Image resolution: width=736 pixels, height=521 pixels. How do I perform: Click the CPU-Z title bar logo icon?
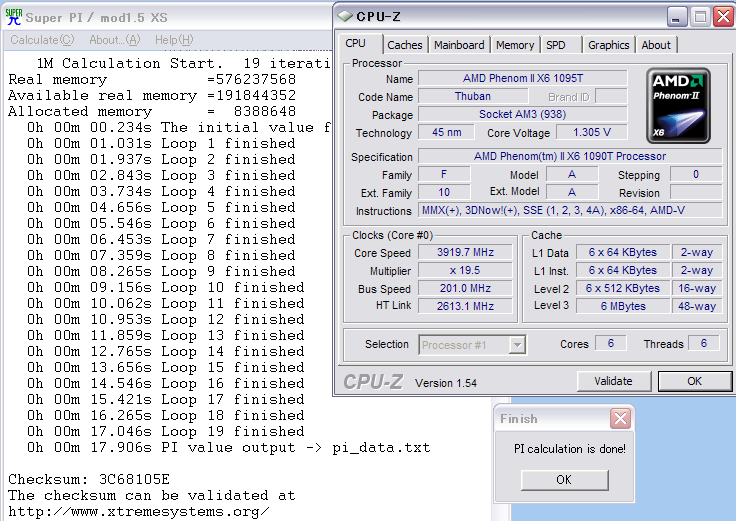pos(345,16)
